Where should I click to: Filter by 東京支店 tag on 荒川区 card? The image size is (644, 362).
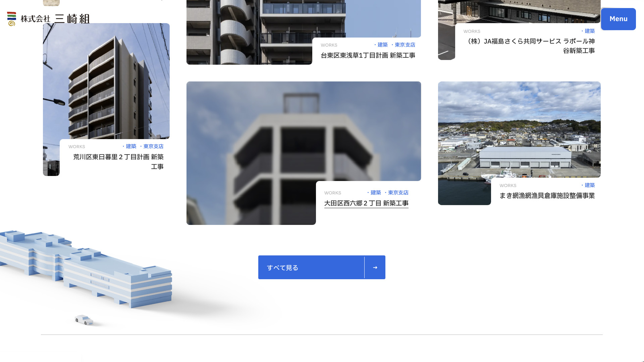153,146
